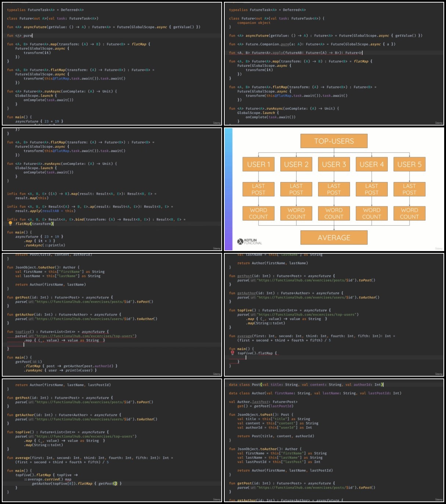Image resolution: width=446 pixels, height=504 pixels.
Task: Open thumbnail with infix fun Result definitions
Action: 112,189
